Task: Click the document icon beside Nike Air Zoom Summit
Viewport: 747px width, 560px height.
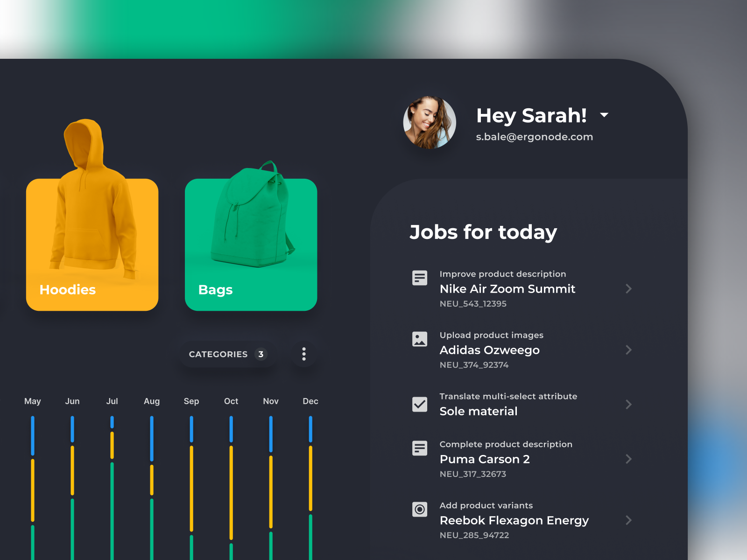Action: tap(420, 278)
